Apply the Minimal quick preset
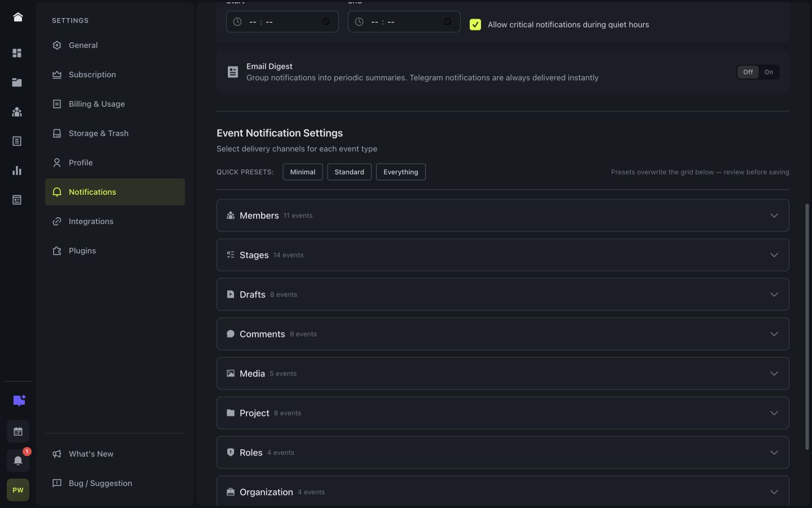The height and width of the screenshot is (508, 812). (x=303, y=172)
